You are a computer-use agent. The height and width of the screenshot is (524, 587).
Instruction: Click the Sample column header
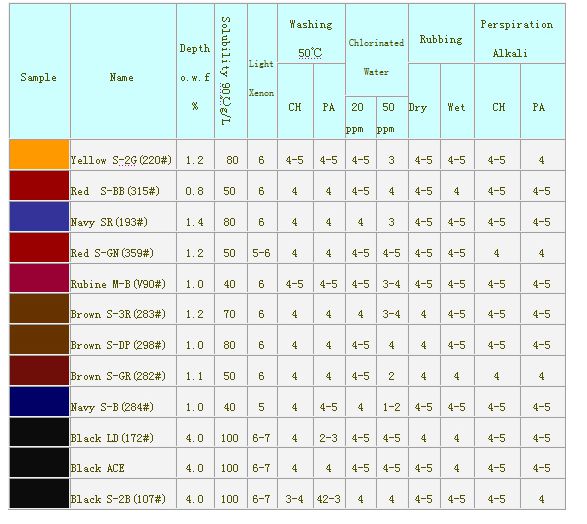(x=39, y=71)
